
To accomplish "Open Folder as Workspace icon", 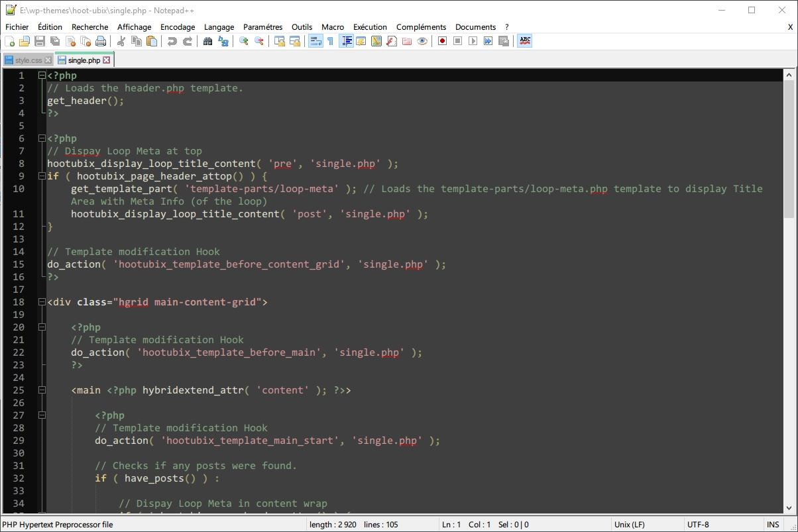I will pyautogui.click(x=407, y=41).
